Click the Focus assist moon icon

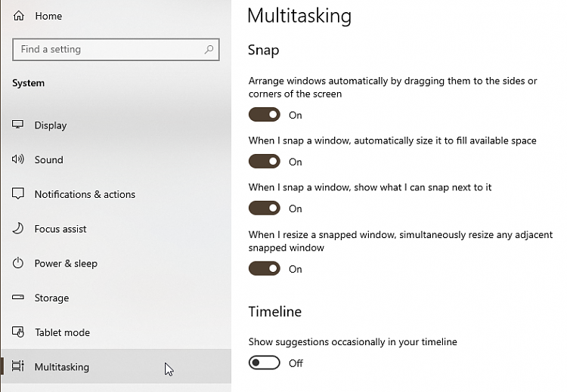pyautogui.click(x=18, y=229)
